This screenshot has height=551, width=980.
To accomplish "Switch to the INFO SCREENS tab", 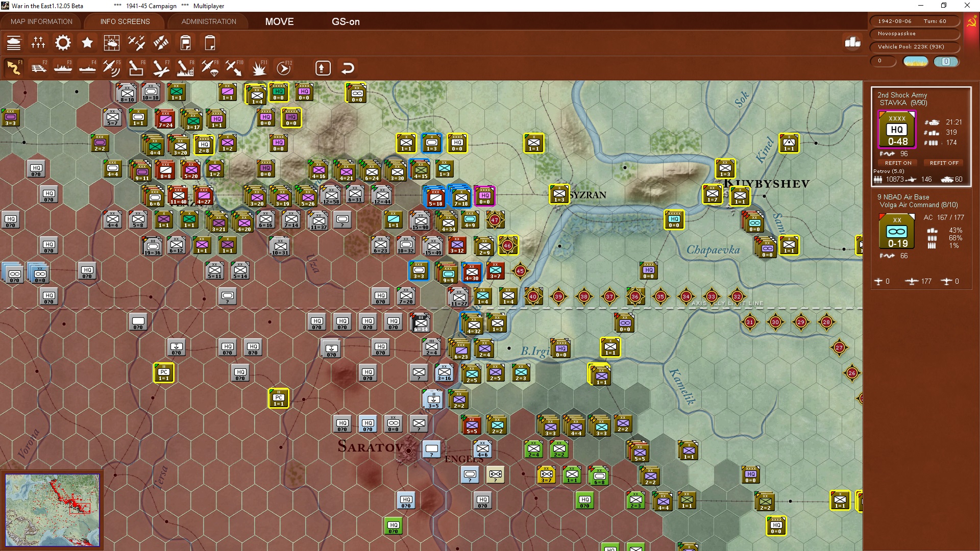I will 125,21.
